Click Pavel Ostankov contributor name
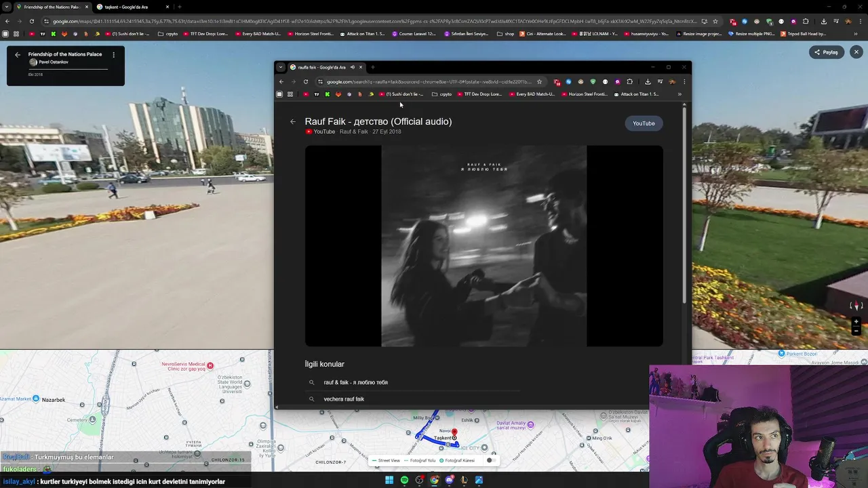Image resolution: width=868 pixels, height=488 pixels. coord(54,62)
